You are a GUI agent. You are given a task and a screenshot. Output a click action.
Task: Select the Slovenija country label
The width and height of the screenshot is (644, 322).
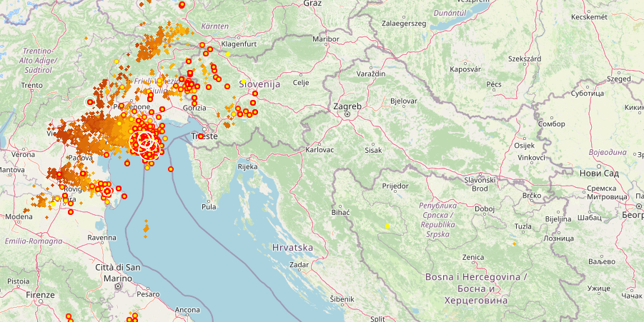pyautogui.click(x=259, y=84)
